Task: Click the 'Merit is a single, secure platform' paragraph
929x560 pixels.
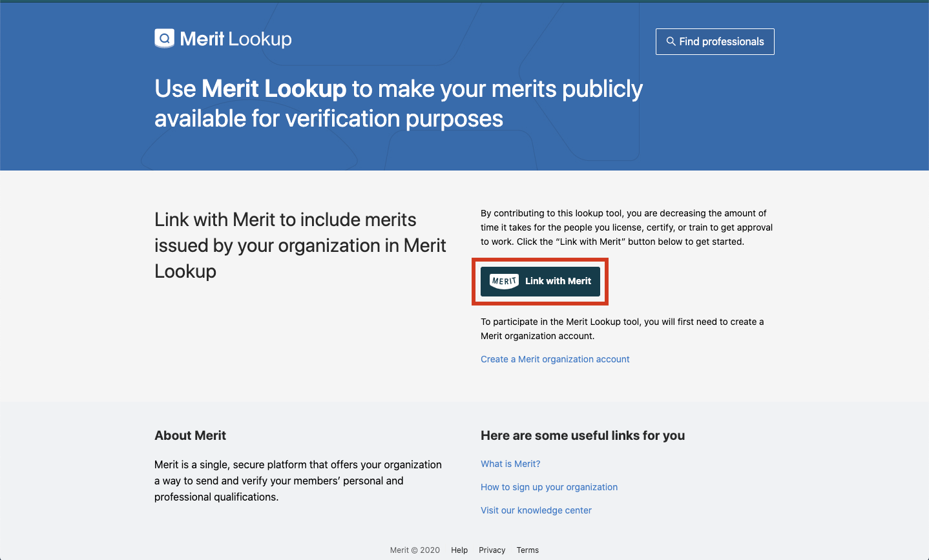Action: (298, 481)
